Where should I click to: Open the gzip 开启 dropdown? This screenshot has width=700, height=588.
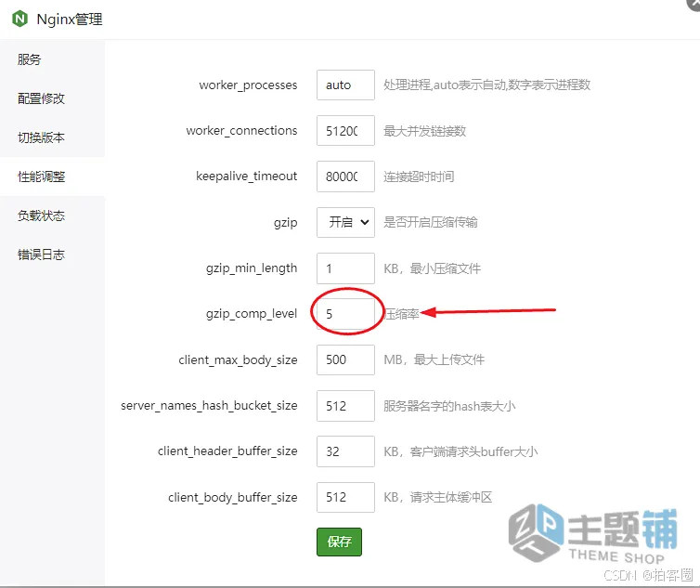(345, 222)
